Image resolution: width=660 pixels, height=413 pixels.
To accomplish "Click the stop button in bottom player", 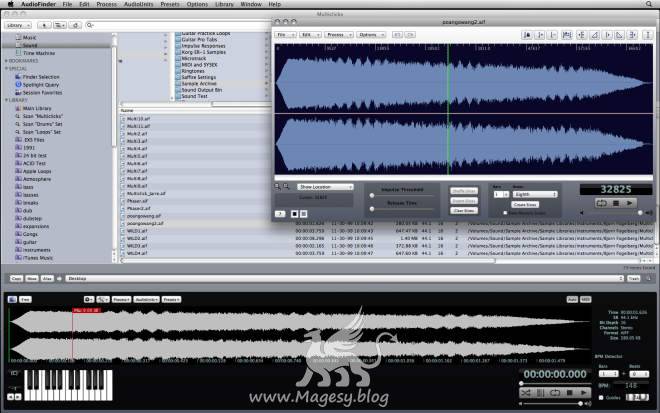I will coord(570,393).
